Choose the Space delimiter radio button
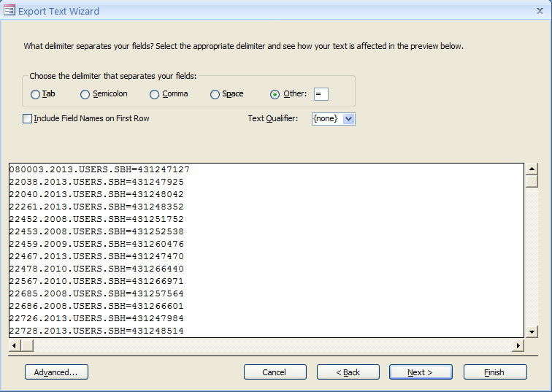552x392 pixels. pyautogui.click(x=215, y=94)
